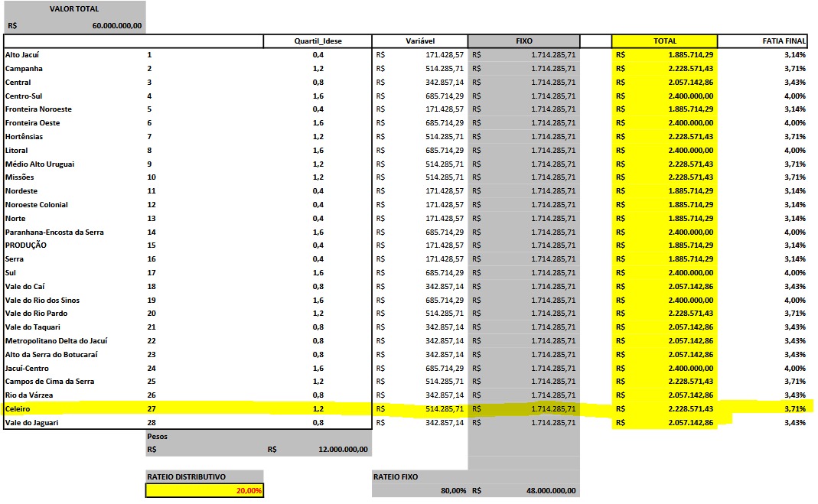The height and width of the screenshot is (504, 818).
Task: Click the "Pesos" label below the table
Action: pyautogui.click(x=157, y=436)
